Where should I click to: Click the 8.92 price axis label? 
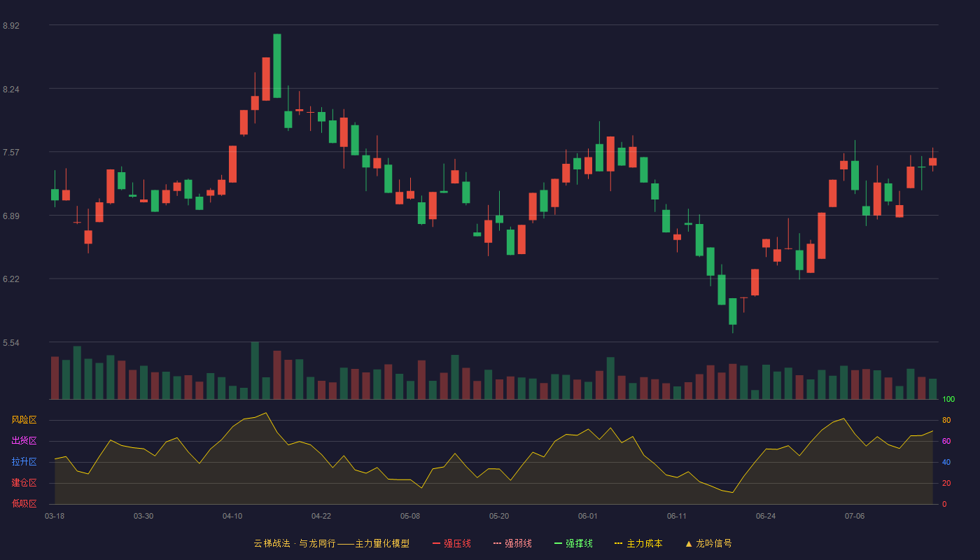11,26
